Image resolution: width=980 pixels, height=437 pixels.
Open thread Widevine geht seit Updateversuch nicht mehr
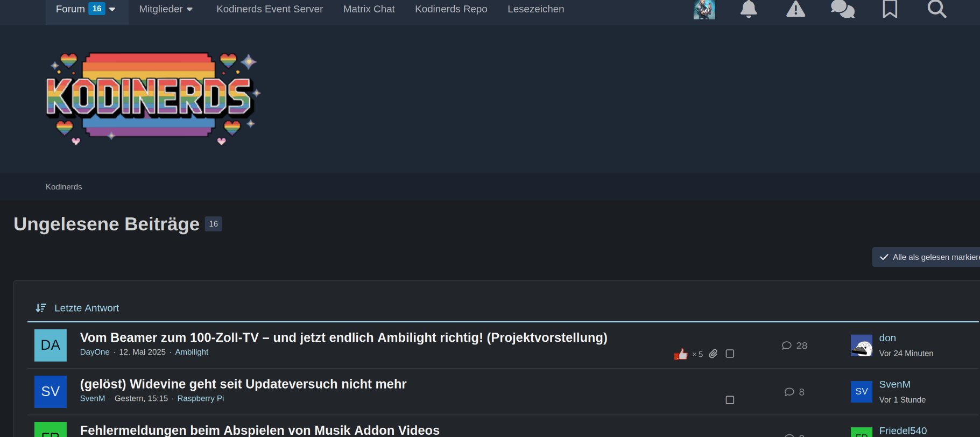click(x=243, y=384)
